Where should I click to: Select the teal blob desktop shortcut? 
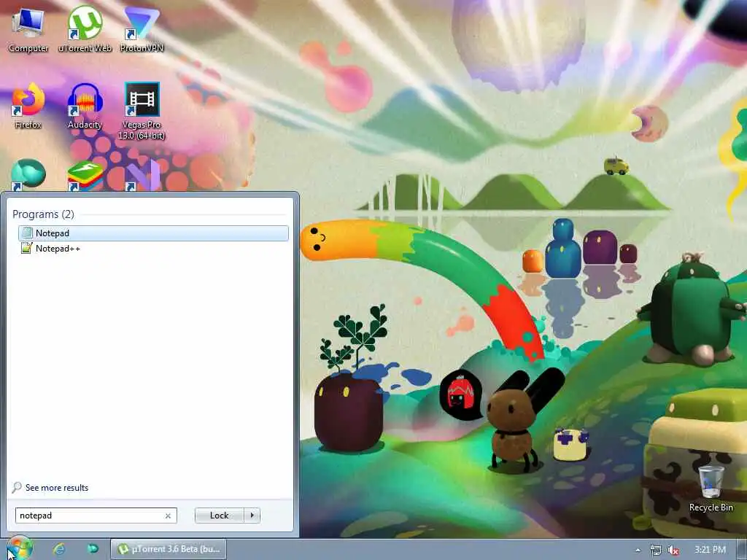[28, 174]
